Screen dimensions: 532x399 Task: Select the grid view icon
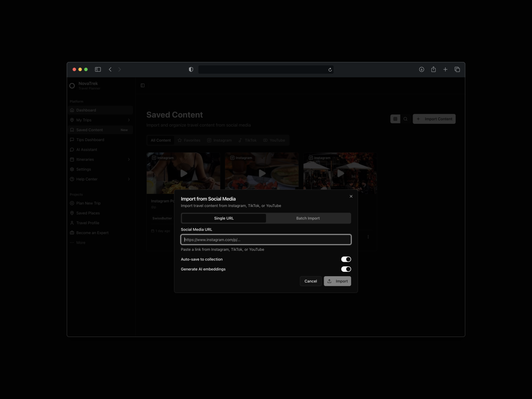click(x=395, y=119)
